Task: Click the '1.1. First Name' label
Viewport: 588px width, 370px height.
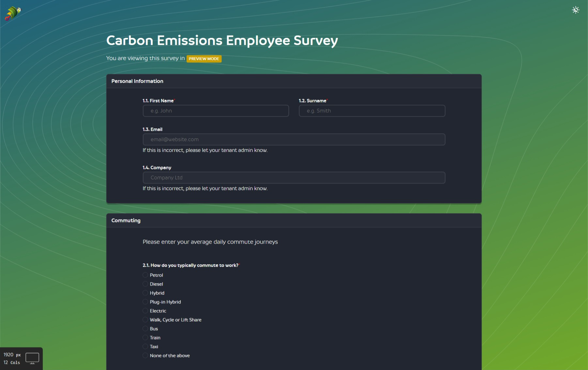Action: click(x=159, y=101)
